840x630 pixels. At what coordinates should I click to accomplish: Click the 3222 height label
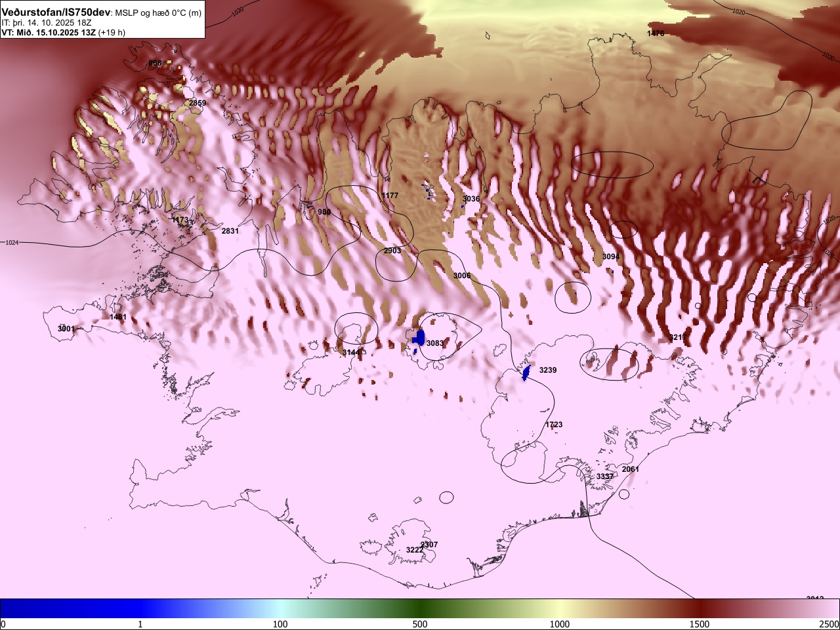pyautogui.click(x=415, y=550)
